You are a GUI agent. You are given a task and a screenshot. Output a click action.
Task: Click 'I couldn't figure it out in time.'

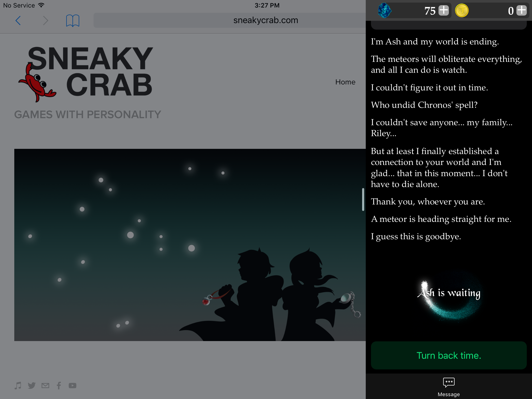[x=429, y=88]
